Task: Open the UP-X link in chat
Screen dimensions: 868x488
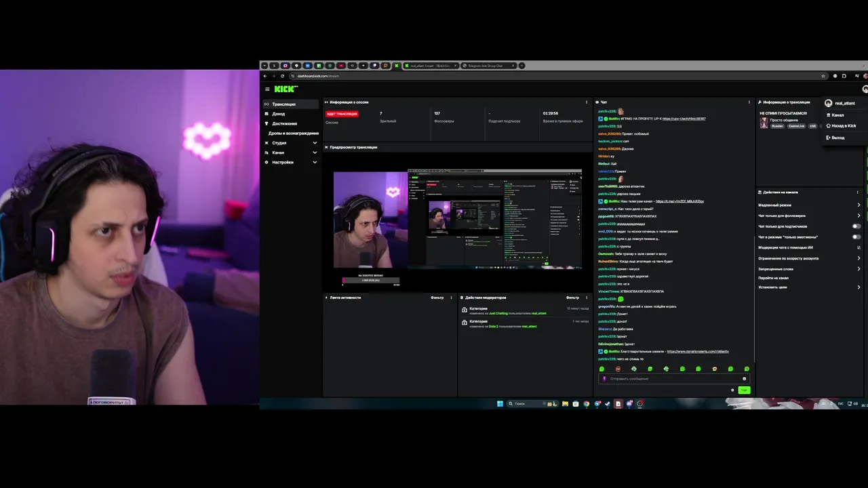Action: tap(684, 119)
